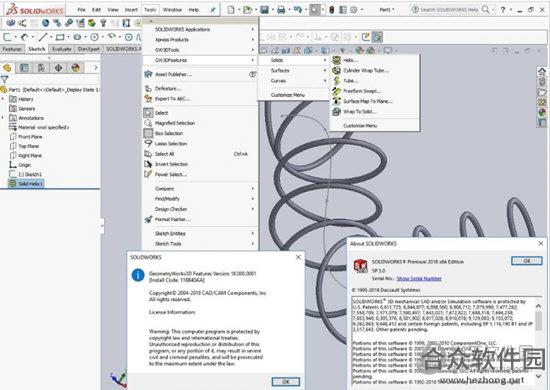Click the Save floppy disk icon

coord(264,10)
